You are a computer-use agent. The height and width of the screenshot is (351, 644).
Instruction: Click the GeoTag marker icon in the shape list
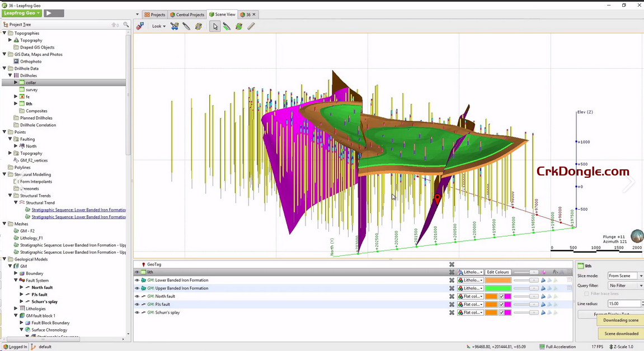144,264
